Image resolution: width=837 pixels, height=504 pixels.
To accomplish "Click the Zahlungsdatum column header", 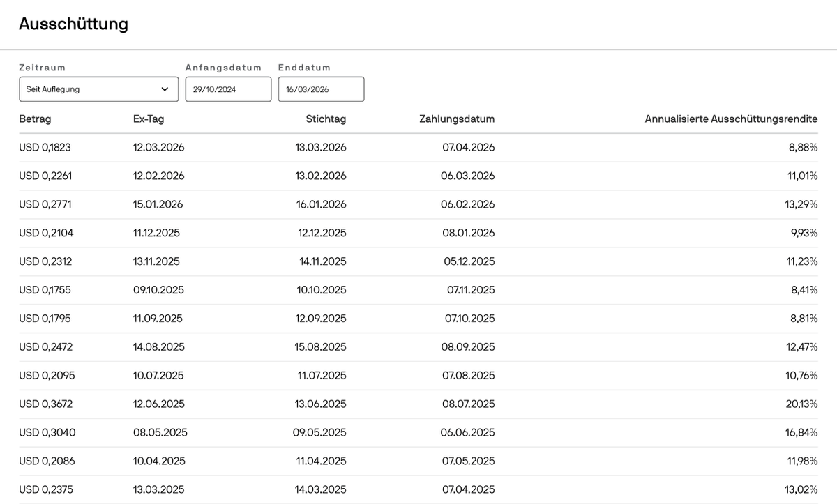I will (457, 119).
